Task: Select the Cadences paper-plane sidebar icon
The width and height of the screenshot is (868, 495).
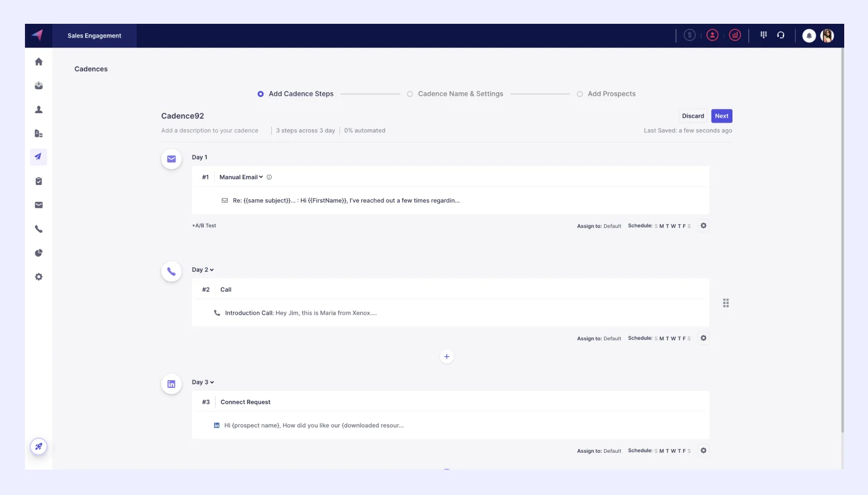Action: 39,156
